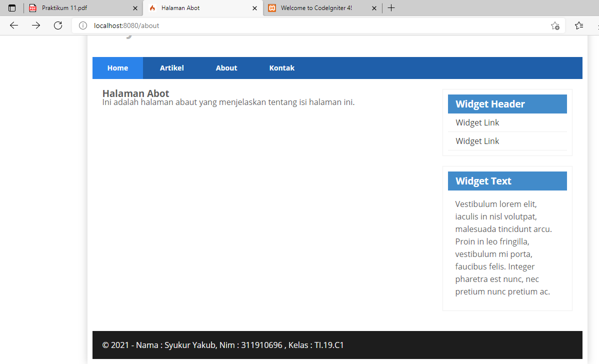Navigate to the About page via the navbar
This screenshot has width=599, height=364.
click(226, 67)
